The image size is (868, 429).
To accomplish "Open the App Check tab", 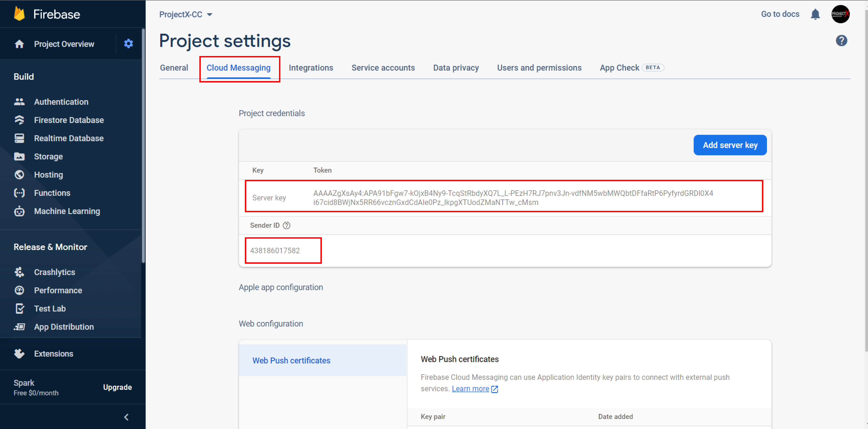I will pos(632,68).
